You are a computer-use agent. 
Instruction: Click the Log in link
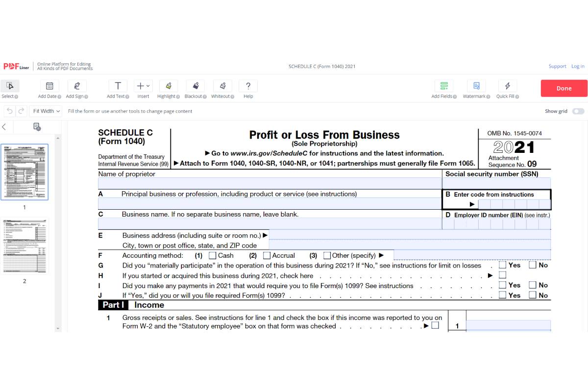578,66
